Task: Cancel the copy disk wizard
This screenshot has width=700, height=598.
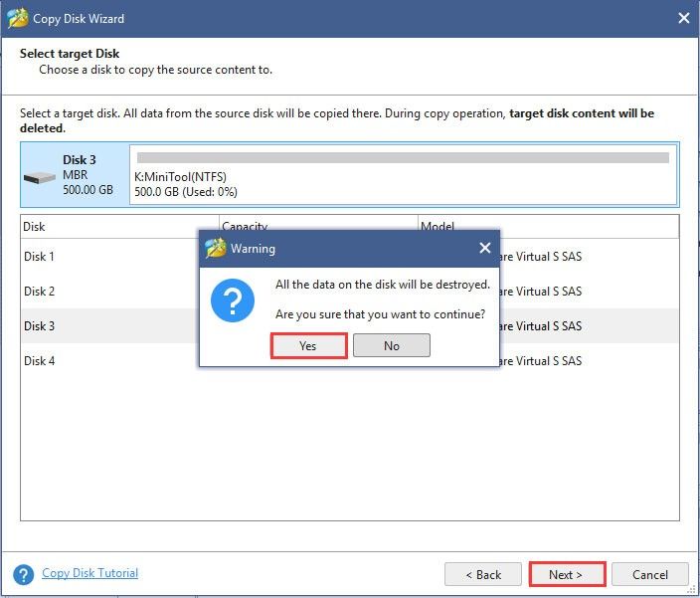Action: click(650, 574)
